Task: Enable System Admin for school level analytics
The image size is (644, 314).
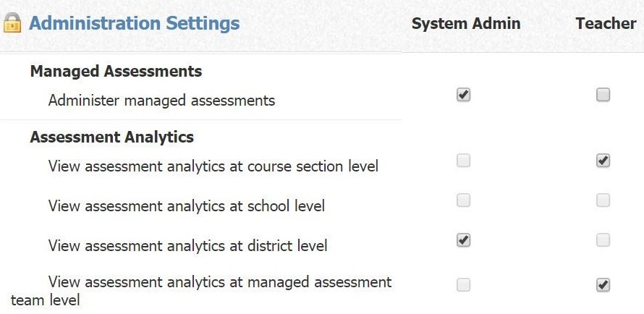Action: coord(464,200)
